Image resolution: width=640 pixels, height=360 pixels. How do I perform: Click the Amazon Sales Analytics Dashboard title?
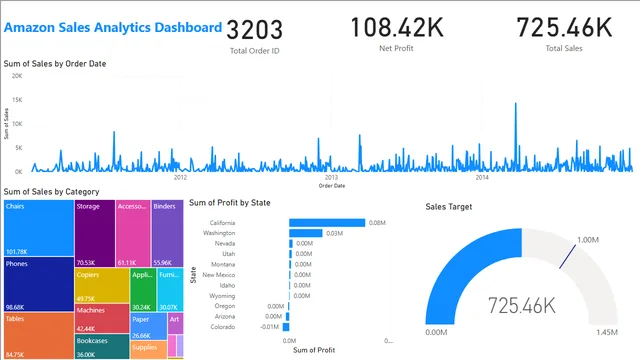pyautogui.click(x=113, y=27)
